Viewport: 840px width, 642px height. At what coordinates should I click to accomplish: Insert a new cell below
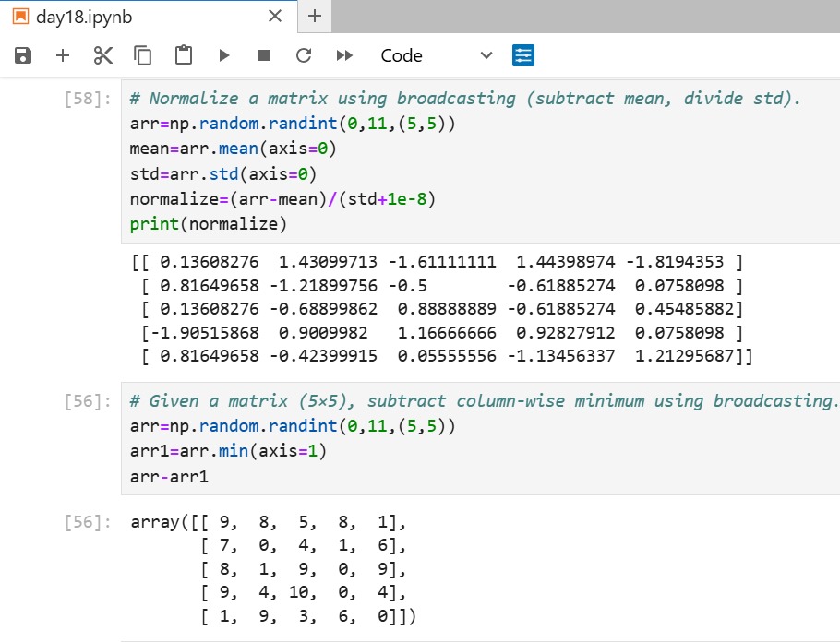(62, 54)
